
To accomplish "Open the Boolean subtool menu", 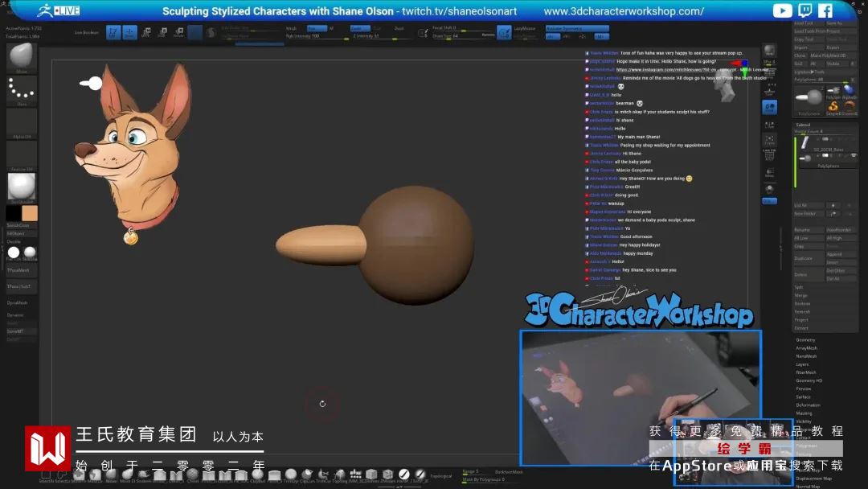I will point(802,303).
